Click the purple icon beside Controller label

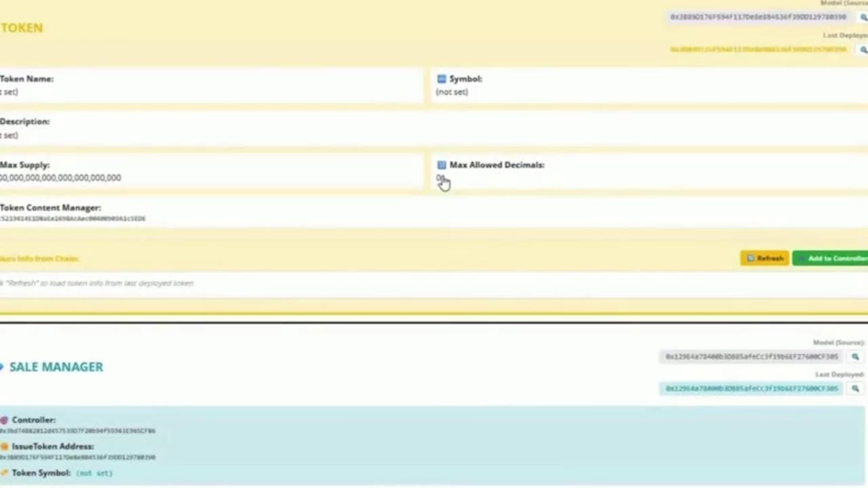coord(4,420)
